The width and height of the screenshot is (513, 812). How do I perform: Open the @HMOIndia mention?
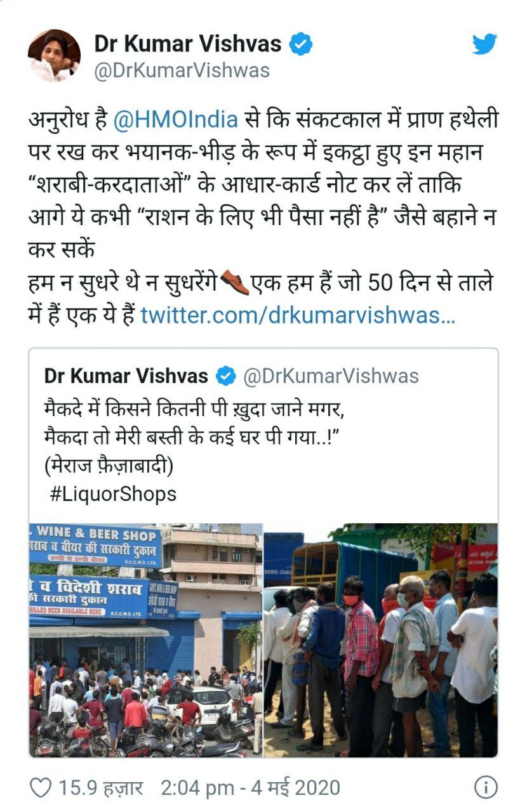(176, 119)
